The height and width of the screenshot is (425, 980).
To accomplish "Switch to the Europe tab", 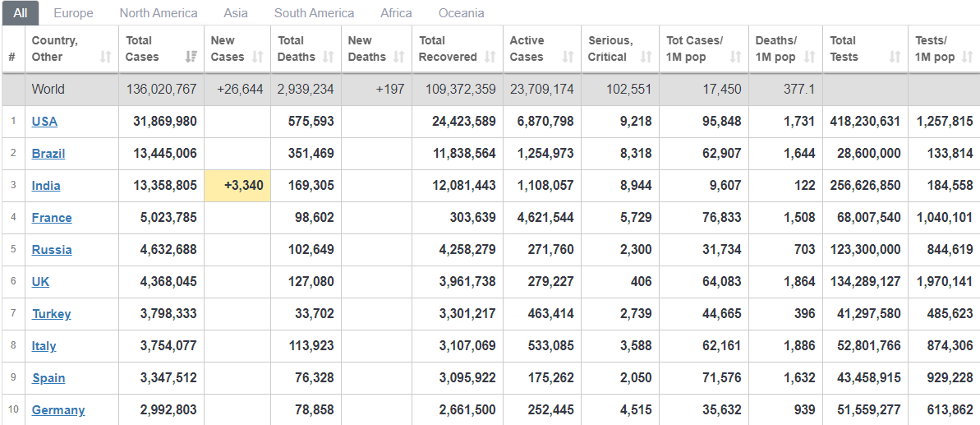I will click(74, 13).
